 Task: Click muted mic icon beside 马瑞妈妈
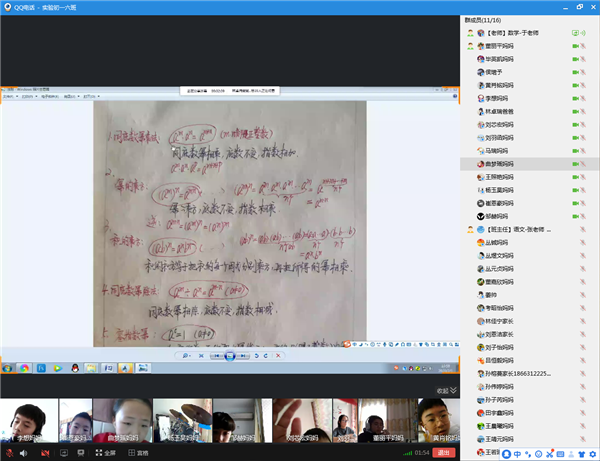[584, 151]
